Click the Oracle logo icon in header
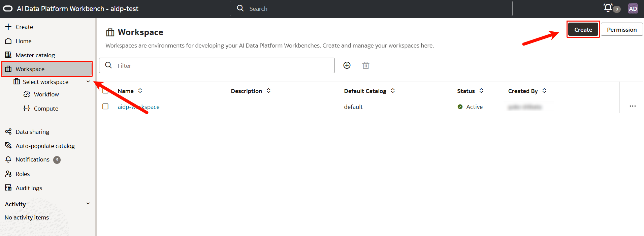This screenshot has width=644, height=236. (8, 9)
